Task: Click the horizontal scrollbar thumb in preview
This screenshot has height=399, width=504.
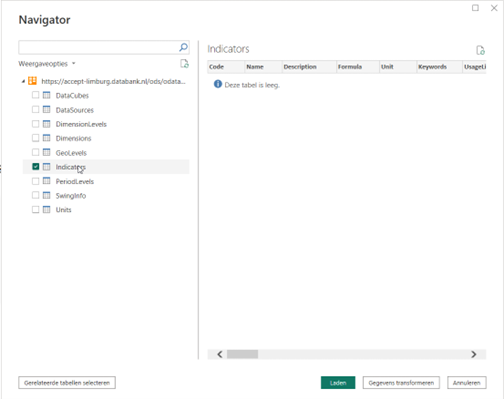Action: (242, 354)
